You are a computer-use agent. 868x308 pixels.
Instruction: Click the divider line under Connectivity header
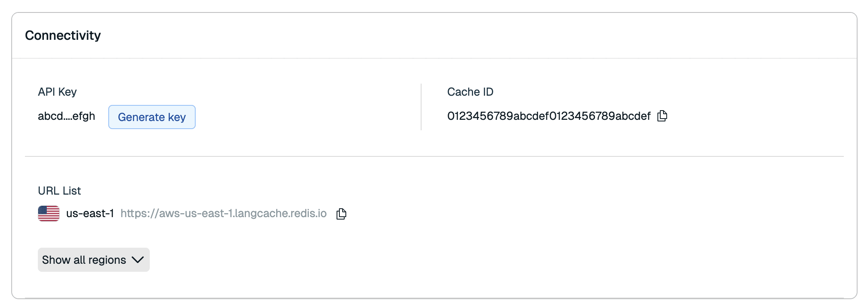click(x=434, y=58)
